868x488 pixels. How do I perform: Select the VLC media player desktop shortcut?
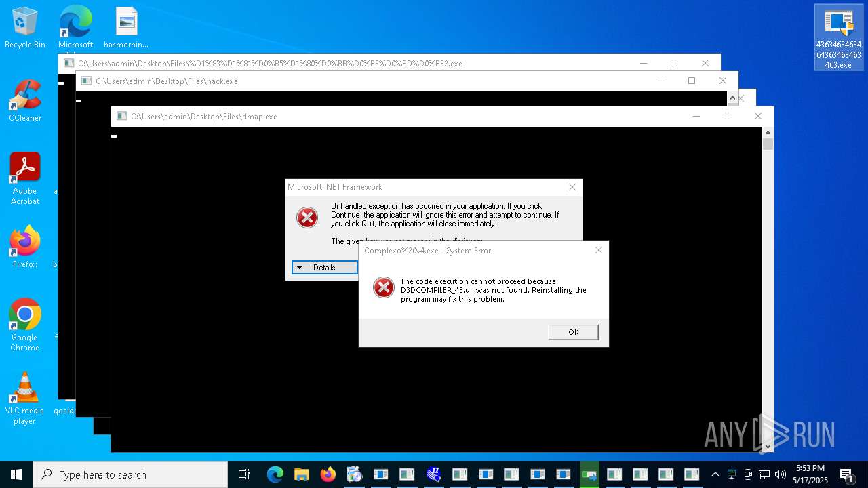tap(25, 399)
